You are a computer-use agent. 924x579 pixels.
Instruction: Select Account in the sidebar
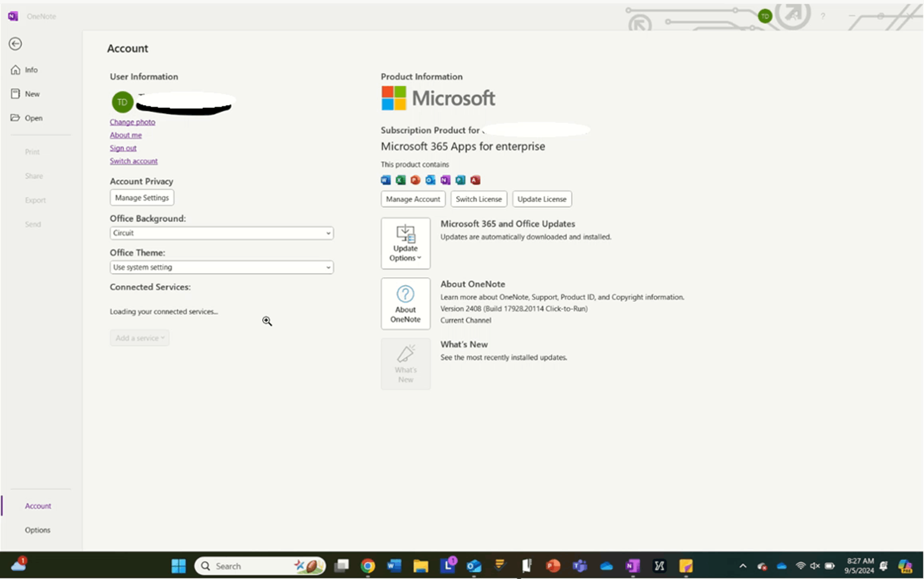[x=38, y=506]
